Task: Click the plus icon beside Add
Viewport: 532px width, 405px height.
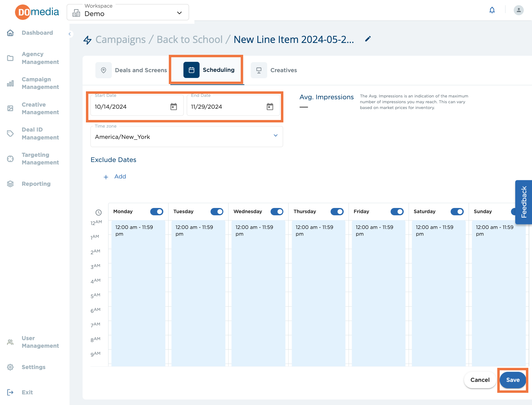Action: (x=106, y=177)
